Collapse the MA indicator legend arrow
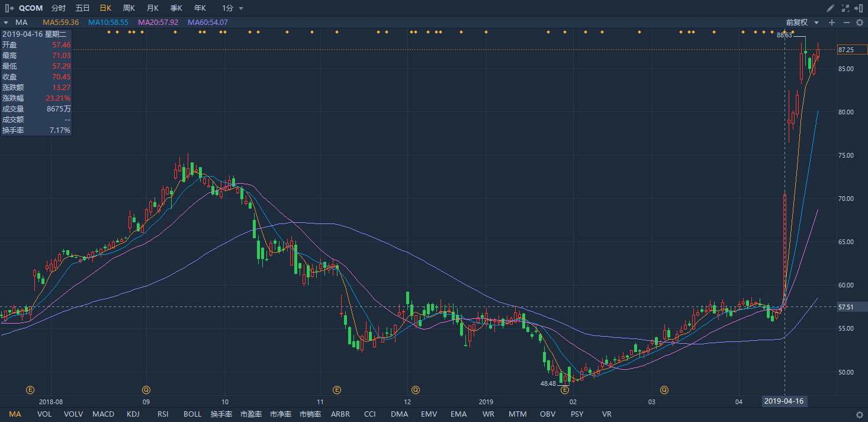868x422 pixels. point(5,23)
